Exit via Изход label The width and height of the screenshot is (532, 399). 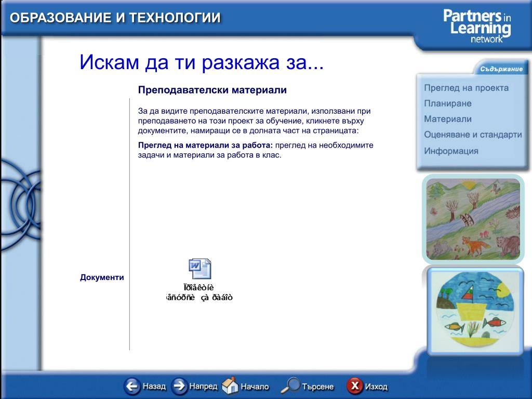376,387
